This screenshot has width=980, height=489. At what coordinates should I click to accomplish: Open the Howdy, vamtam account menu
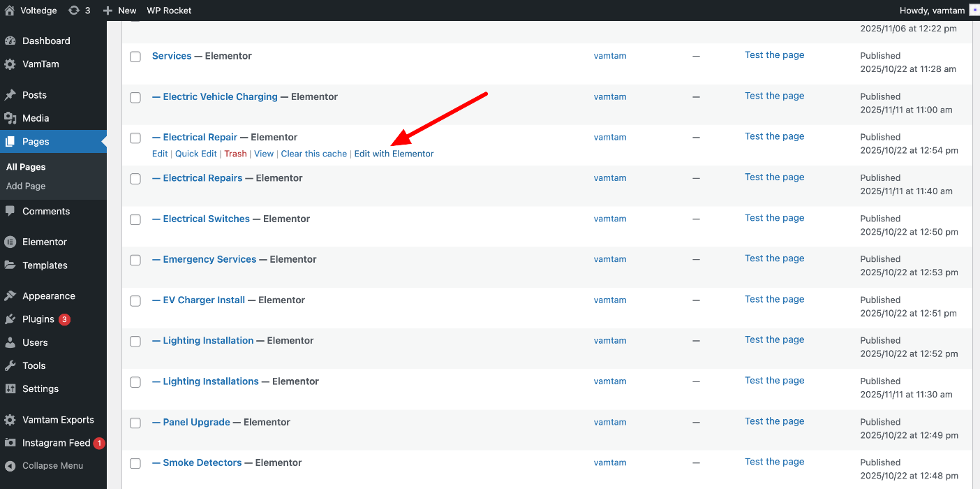click(940, 10)
